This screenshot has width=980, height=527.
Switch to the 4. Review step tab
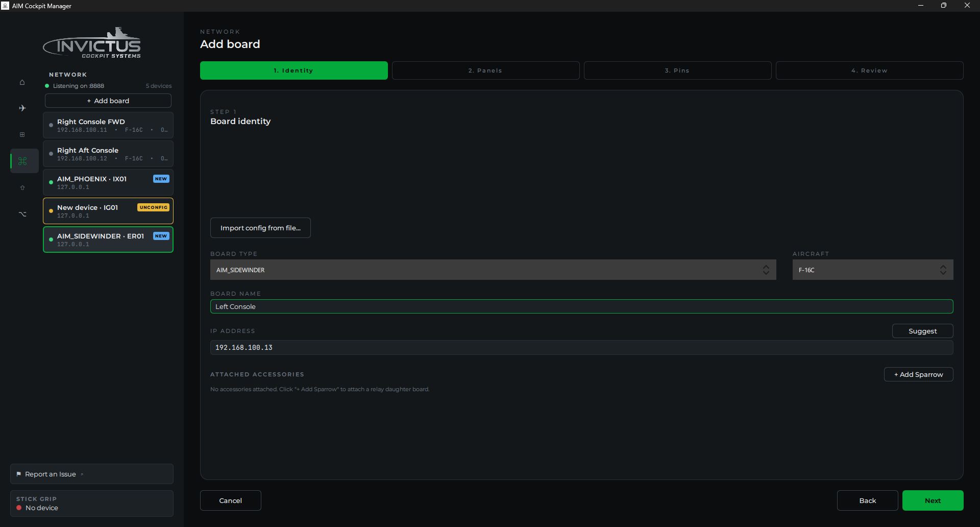click(870, 70)
